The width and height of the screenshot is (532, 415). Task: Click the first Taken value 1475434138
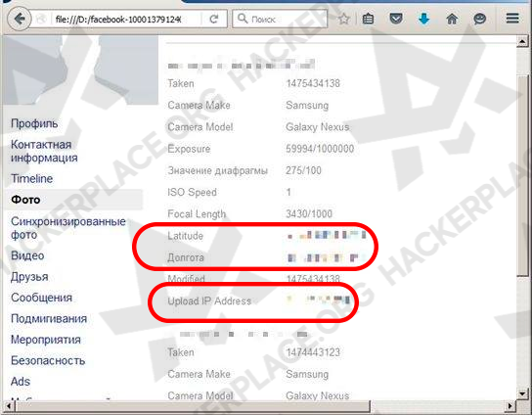pyautogui.click(x=313, y=83)
